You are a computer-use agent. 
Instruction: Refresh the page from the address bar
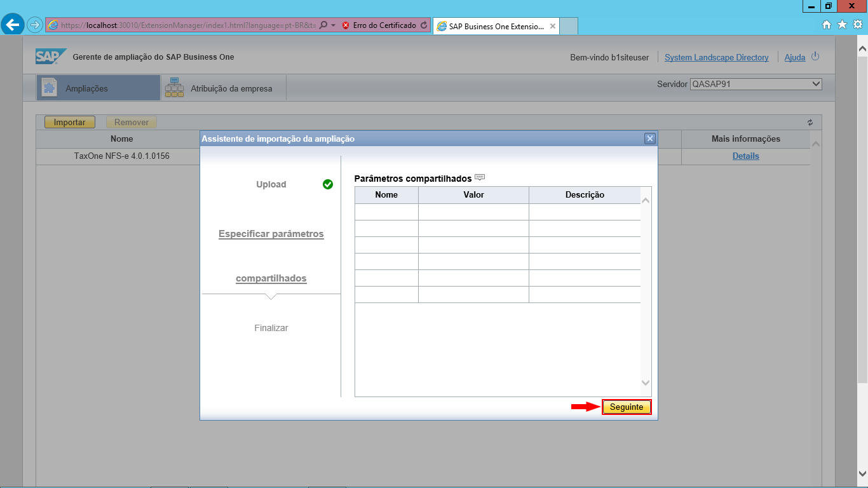(x=424, y=25)
